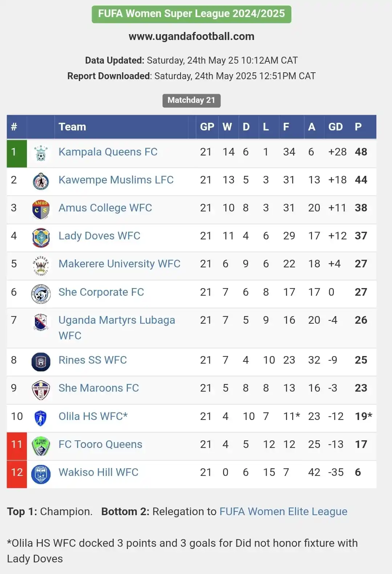The image size is (392, 574).
Task: Click the Rines SS WFC dark badge
Action: click(41, 362)
